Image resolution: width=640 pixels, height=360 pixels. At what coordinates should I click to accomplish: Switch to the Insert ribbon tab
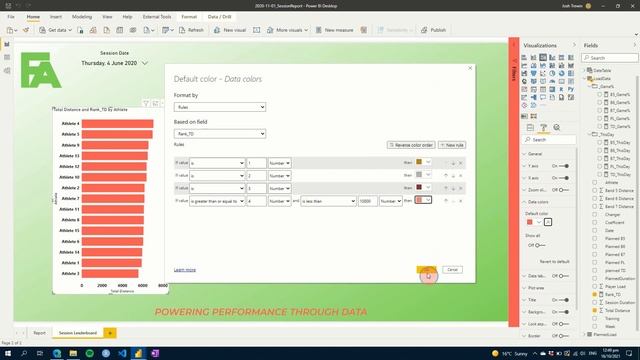click(56, 17)
